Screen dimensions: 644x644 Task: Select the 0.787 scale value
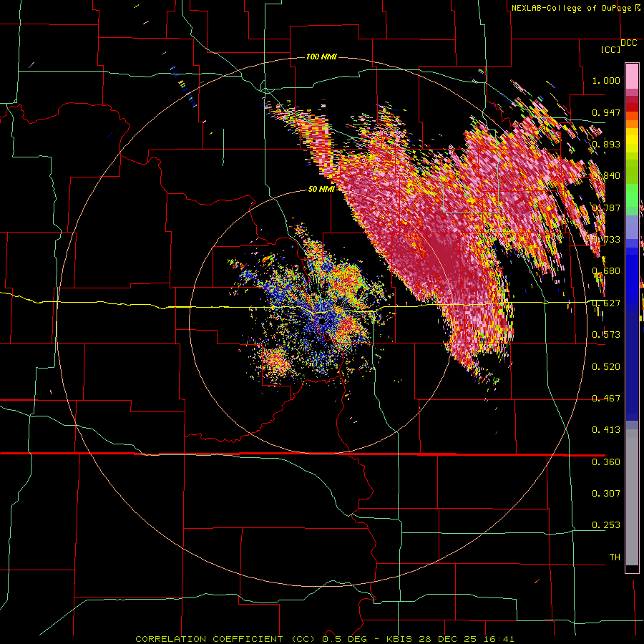pyautogui.click(x=606, y=208)
